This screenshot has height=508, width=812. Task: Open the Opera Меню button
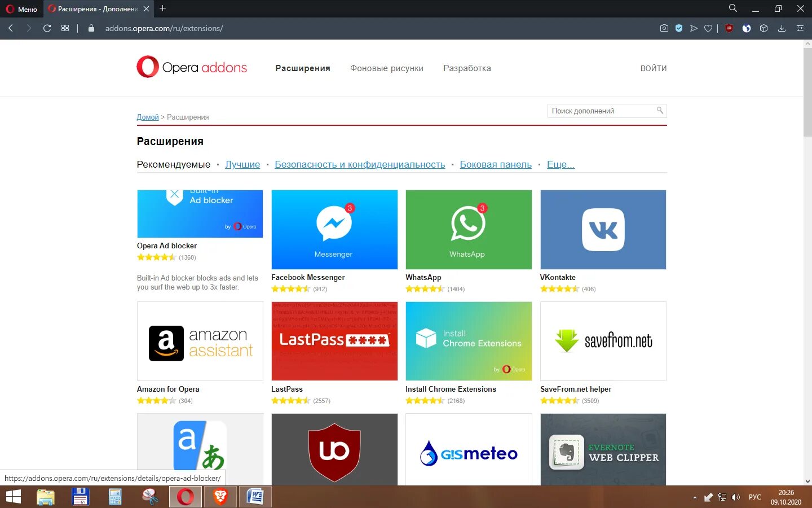[21, 9]
